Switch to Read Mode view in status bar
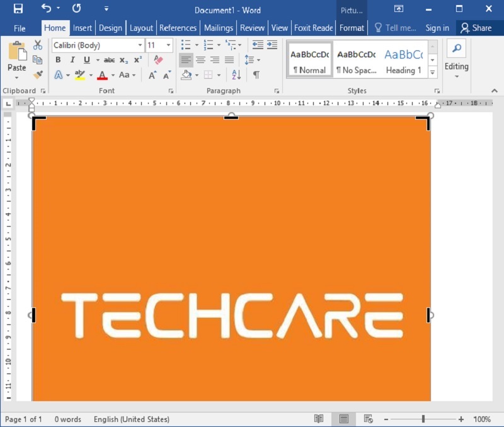Viewport: 504px width, 427px height. click(x=319, y=419)
